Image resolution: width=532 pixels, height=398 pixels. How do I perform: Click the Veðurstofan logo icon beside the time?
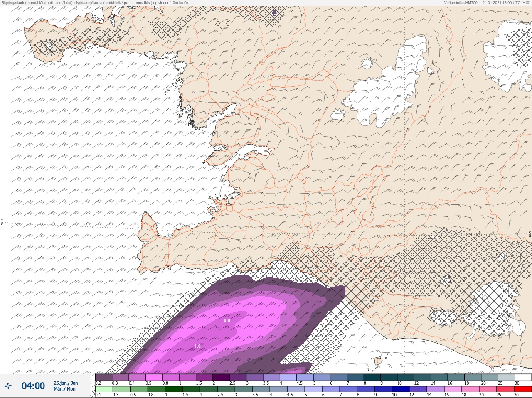click(8, 386)
